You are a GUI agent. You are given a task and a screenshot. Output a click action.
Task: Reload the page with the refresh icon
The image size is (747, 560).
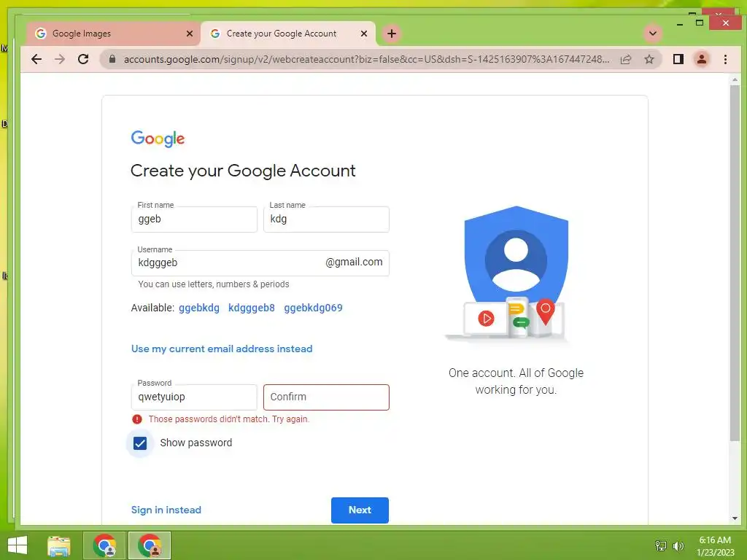tap(83, 59)
